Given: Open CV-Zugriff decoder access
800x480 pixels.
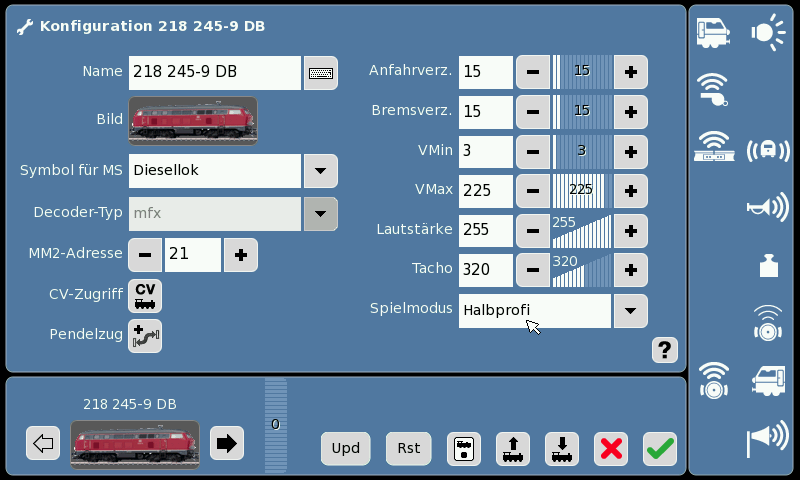Looking at the screenshot, I should pos(145,296).
